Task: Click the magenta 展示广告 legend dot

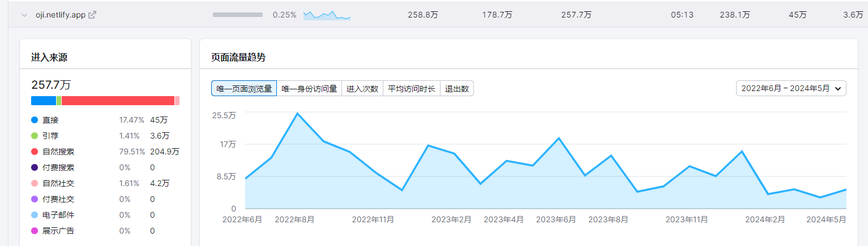Action: point(35,231)
